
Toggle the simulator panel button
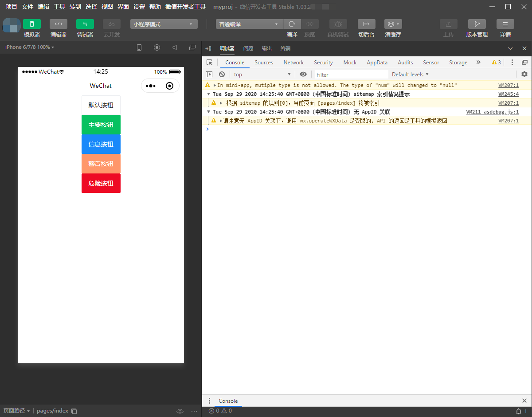tap(31, 24)
